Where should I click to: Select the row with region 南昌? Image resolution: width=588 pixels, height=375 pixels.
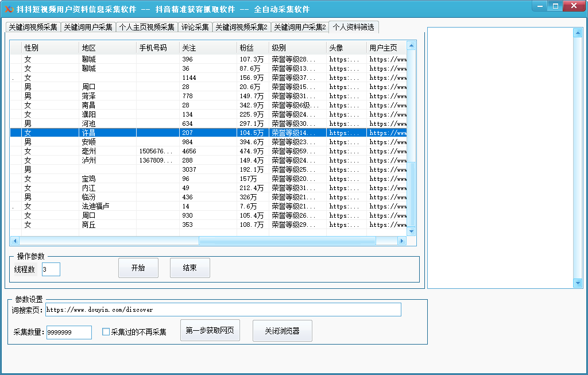[208, 105]
